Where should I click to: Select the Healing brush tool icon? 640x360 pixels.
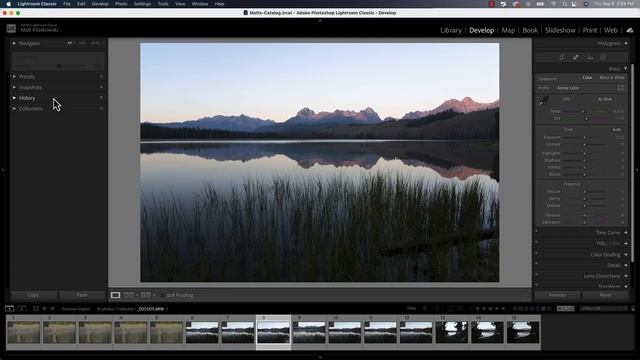pyautogui.click(x=576, y=58)
